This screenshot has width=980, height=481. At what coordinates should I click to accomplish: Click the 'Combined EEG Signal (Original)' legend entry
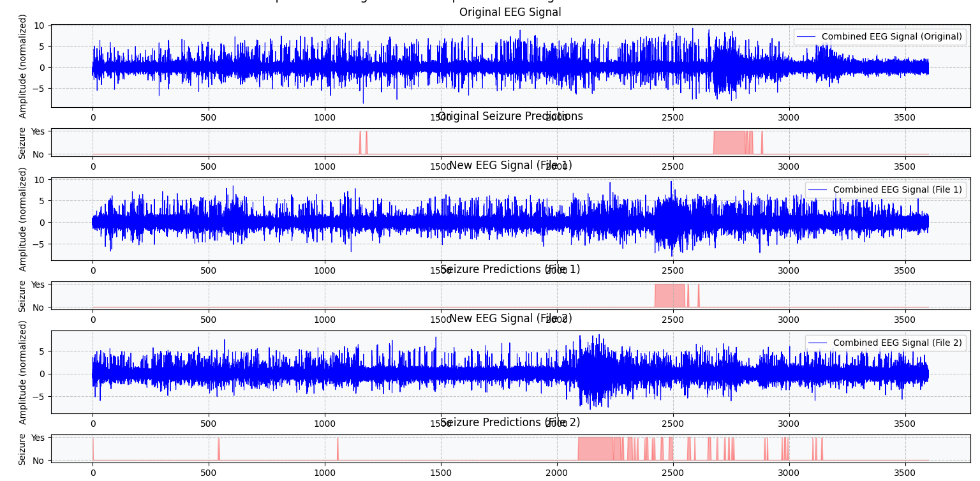point(891,36)
